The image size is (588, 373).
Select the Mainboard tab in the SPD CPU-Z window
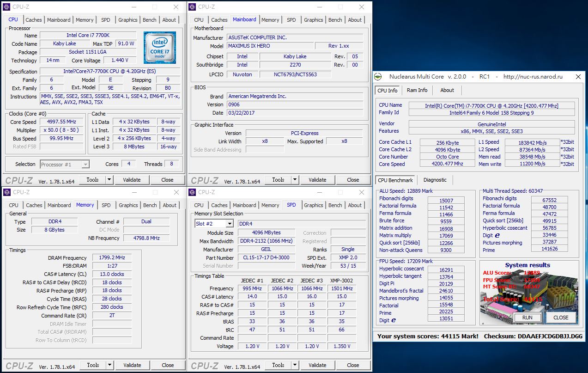[244, 205]
